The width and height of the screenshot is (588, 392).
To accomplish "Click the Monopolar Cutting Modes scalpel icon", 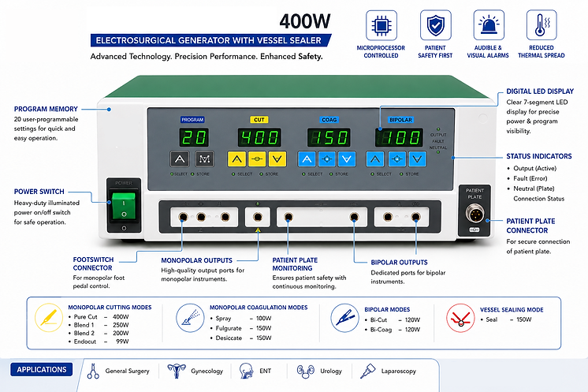I will 49,318.
